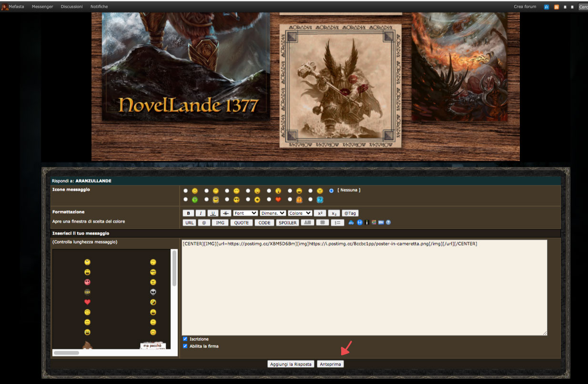
Task: Select the yellow arrow message icon radio
Action: click(x=248, y=199)
